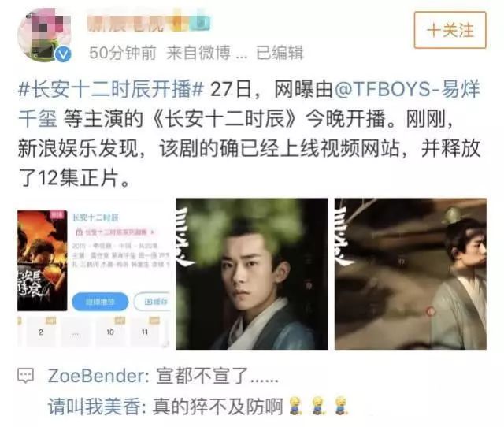Tap the +关注 follow button
Screen dimensions: 504x427
(450, 30)
